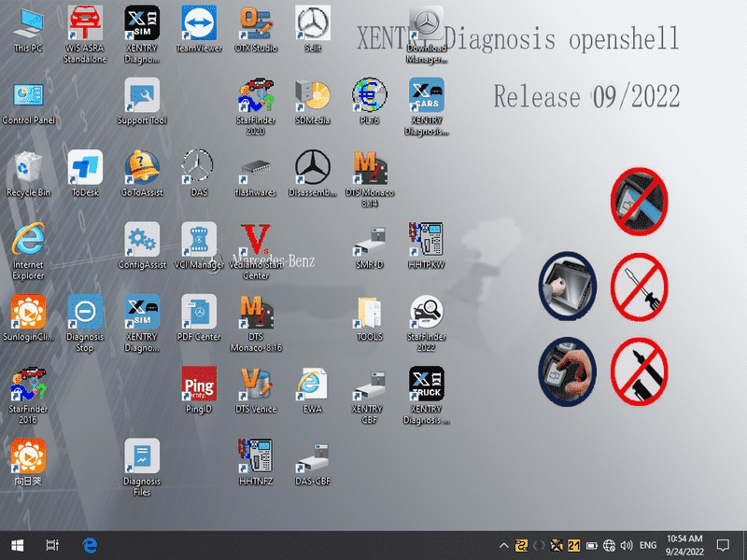This screenshot has height=560, width=747.
Task: Launch Support Tool shortcut
Action: [142, 102]
